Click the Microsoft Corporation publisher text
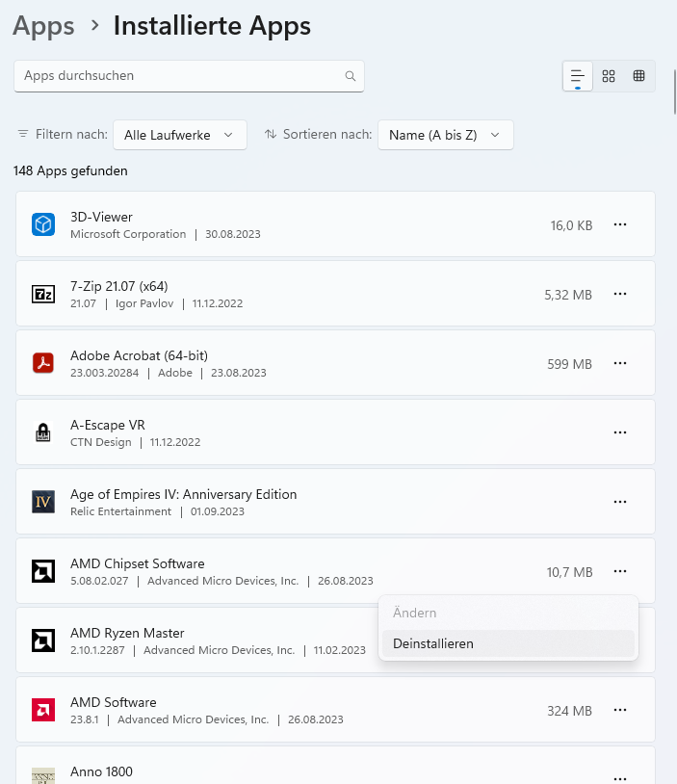This screenshot has width=677, height=784. 128,234
